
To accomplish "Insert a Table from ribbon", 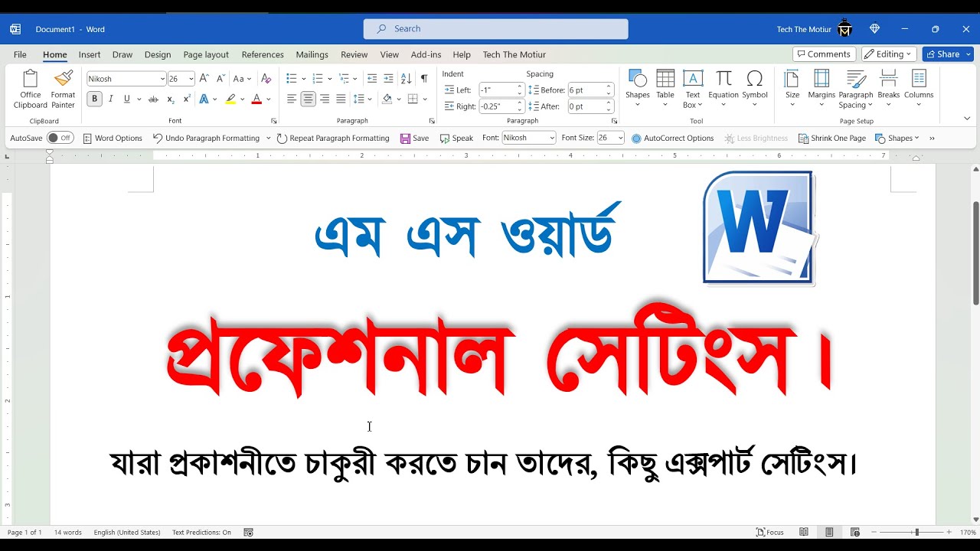I will (665, 89).
